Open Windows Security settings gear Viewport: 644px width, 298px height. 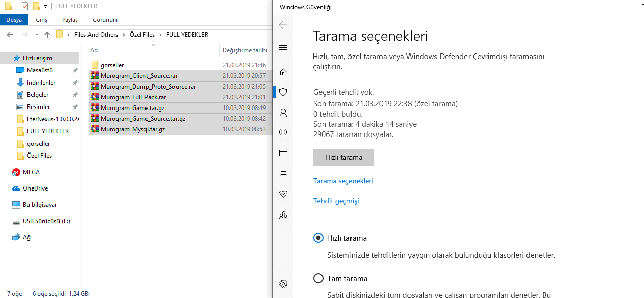coord(283,284)
